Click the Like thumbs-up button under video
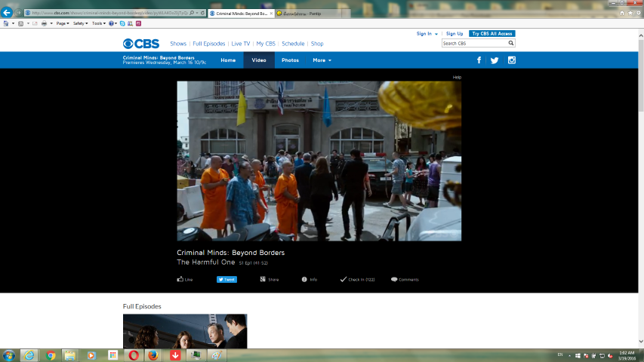The width and height of the screenshot is (644, 362). 185,280
